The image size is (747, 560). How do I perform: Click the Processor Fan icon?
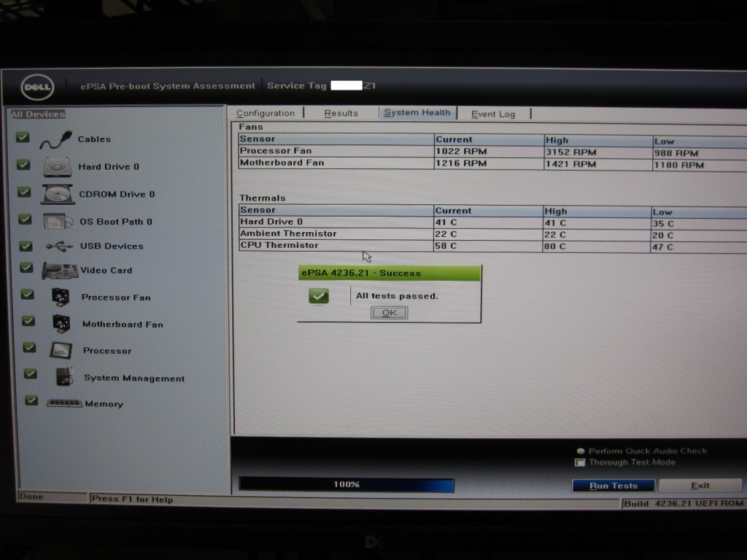coord(61,297)
